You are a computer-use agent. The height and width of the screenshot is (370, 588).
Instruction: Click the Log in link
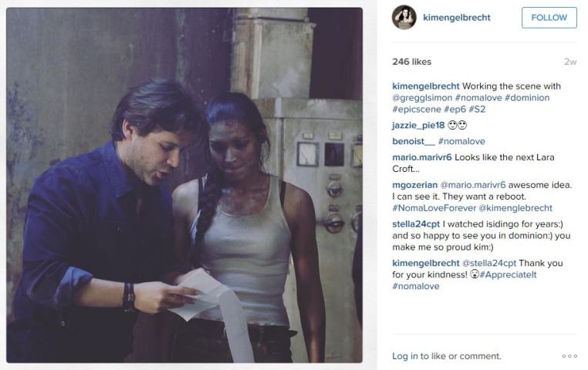tap(405, 356)
